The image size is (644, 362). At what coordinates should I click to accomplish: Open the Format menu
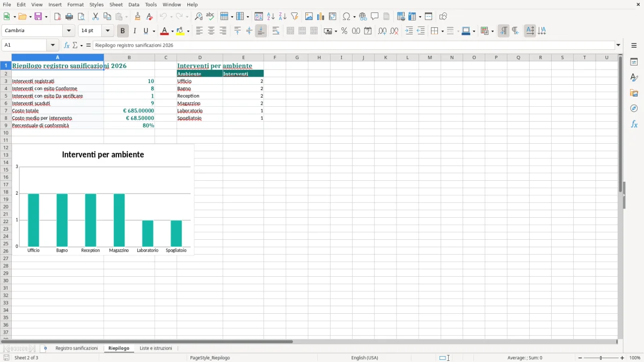pyautogui.click(x=75, y=4)
